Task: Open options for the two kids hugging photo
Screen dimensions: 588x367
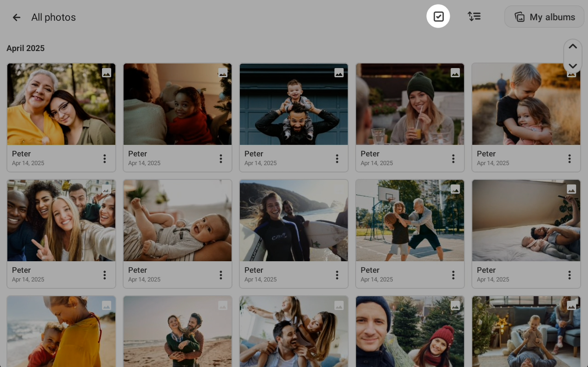Action: 570,159
